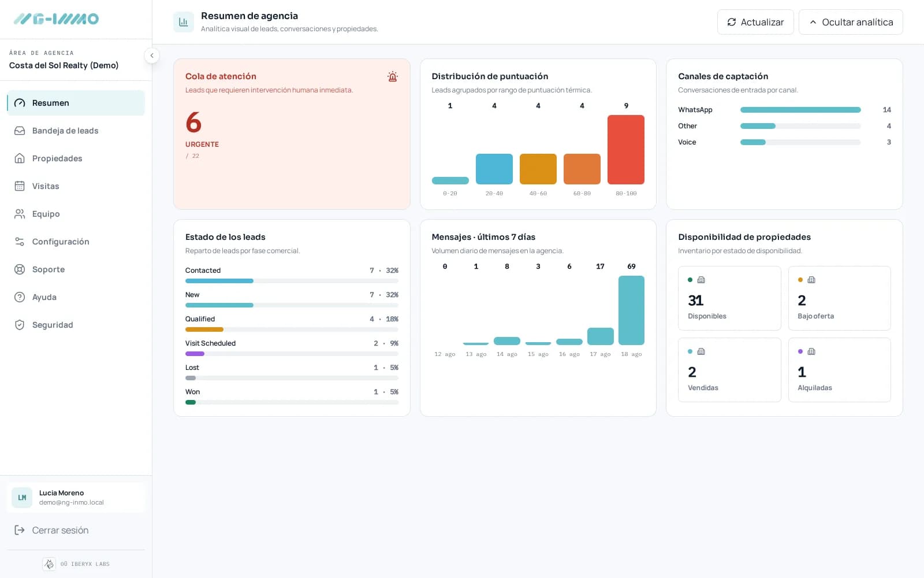Click the red 80-100 score bar
The height and width of the screenshot is (578, 924).
(x=626, y=150)
